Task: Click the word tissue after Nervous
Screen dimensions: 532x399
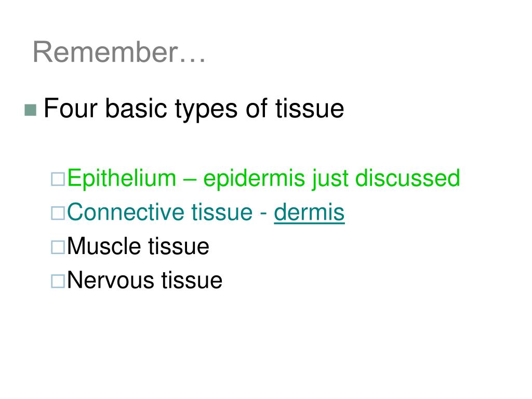Action: click(192, 280)
